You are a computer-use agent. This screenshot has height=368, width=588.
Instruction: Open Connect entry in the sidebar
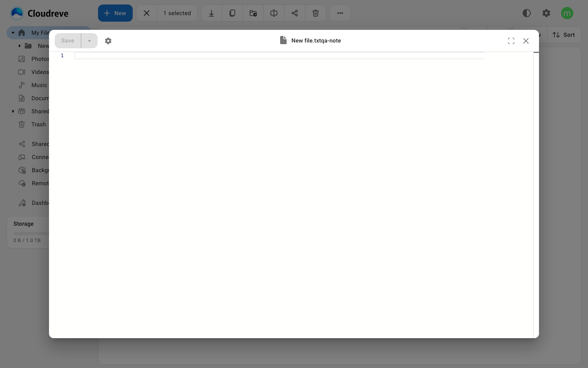pos(29,157)
